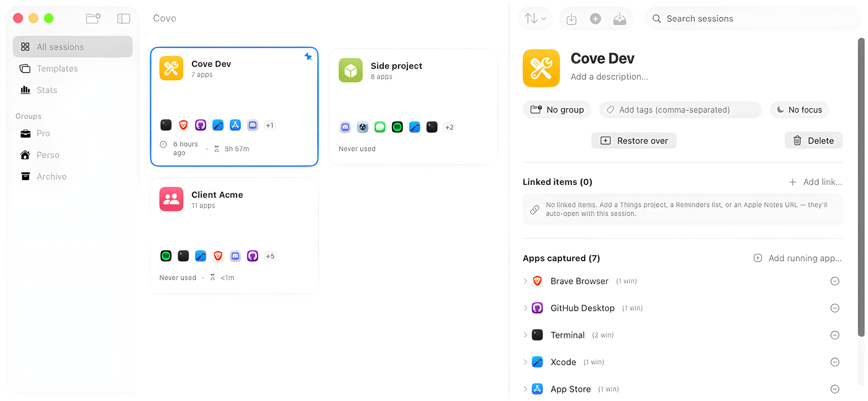Image resolution: width=868 pixels, height=401 pixels.
Task: Click Brave icon in Cove Dev card
Action: point(183,125)
